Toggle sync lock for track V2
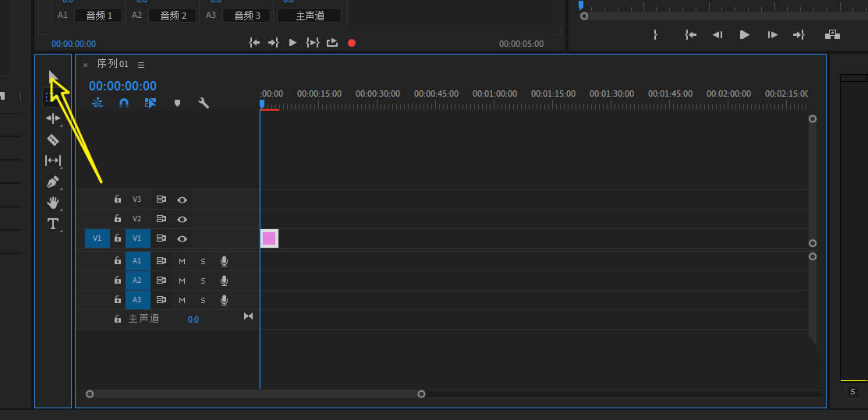 tap(161, 219)
